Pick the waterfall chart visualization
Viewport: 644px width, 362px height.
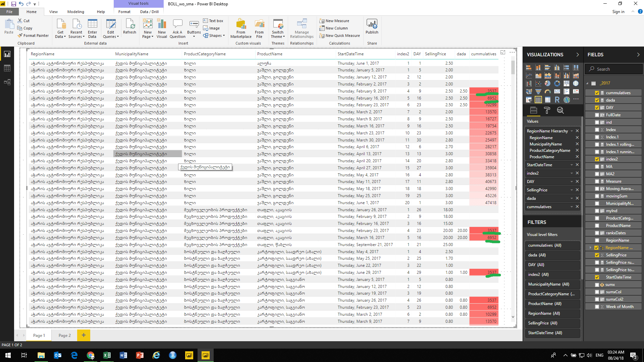coord(529,83)
